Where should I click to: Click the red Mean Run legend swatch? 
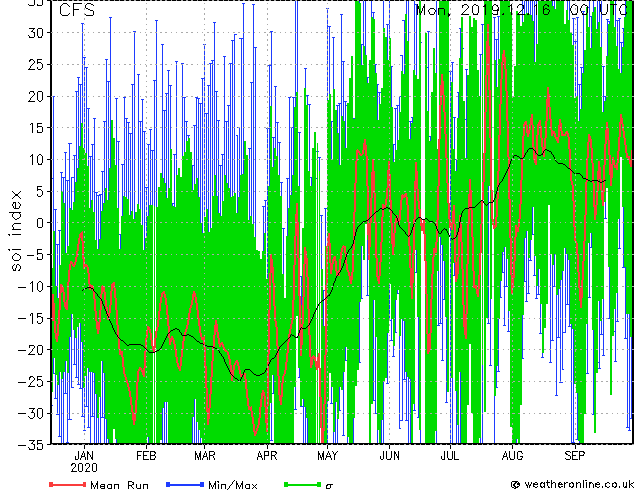pyautogui.click(x=68, y=484)
